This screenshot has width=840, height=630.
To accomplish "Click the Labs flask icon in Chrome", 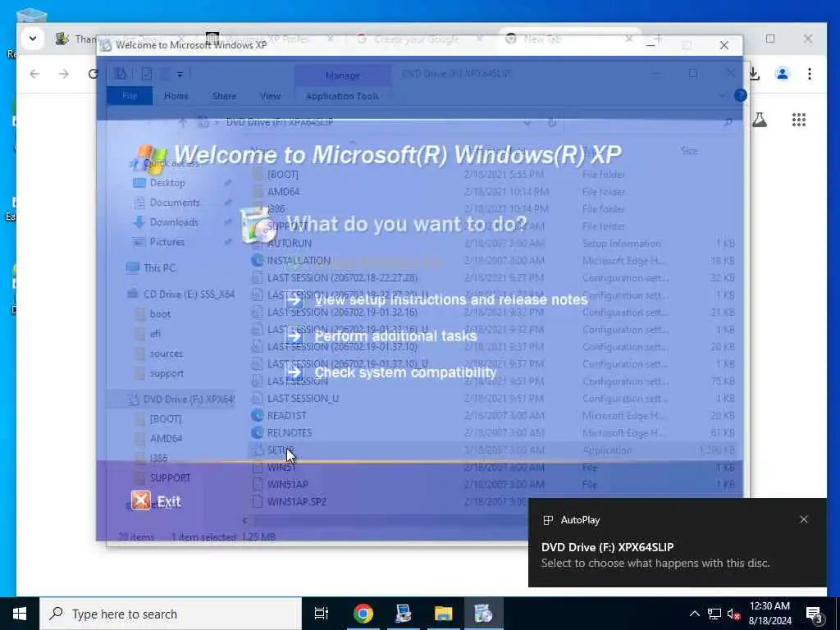I will click(x=759, y=120).
